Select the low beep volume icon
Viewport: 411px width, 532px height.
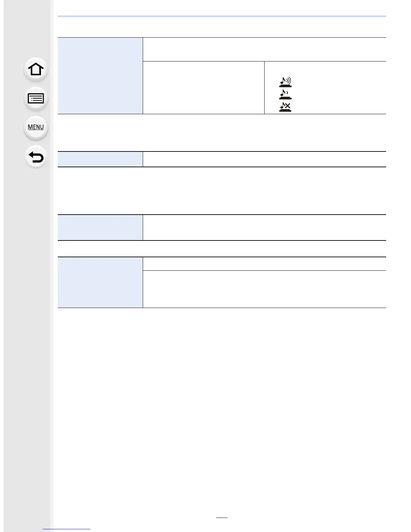coord(285,94)
